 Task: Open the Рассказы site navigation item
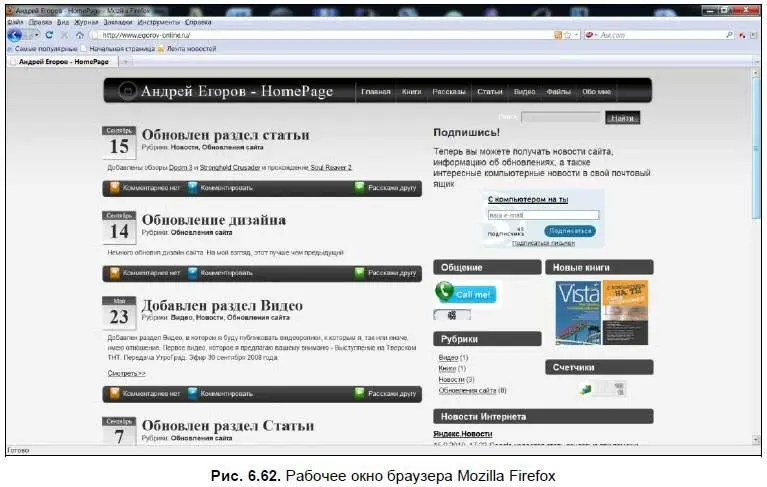449,91
